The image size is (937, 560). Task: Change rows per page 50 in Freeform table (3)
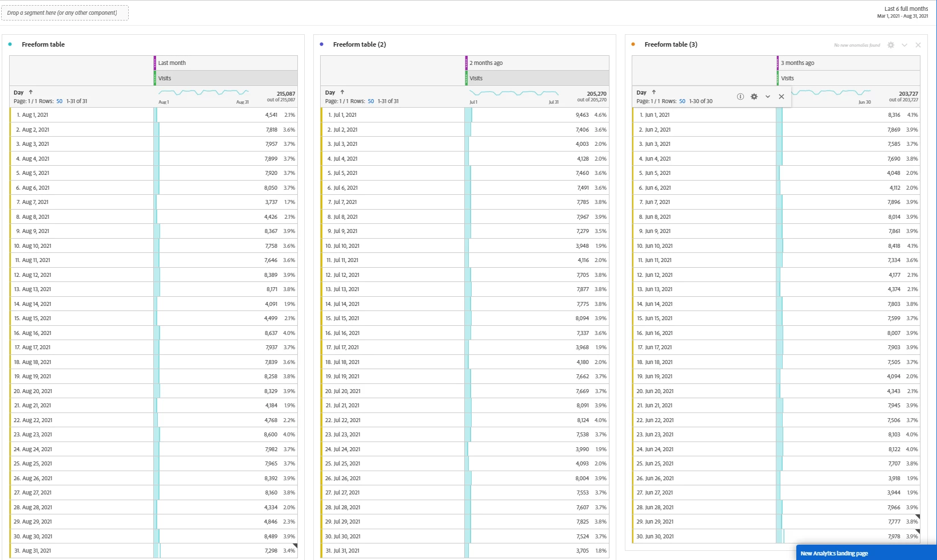tap(682, 101)
